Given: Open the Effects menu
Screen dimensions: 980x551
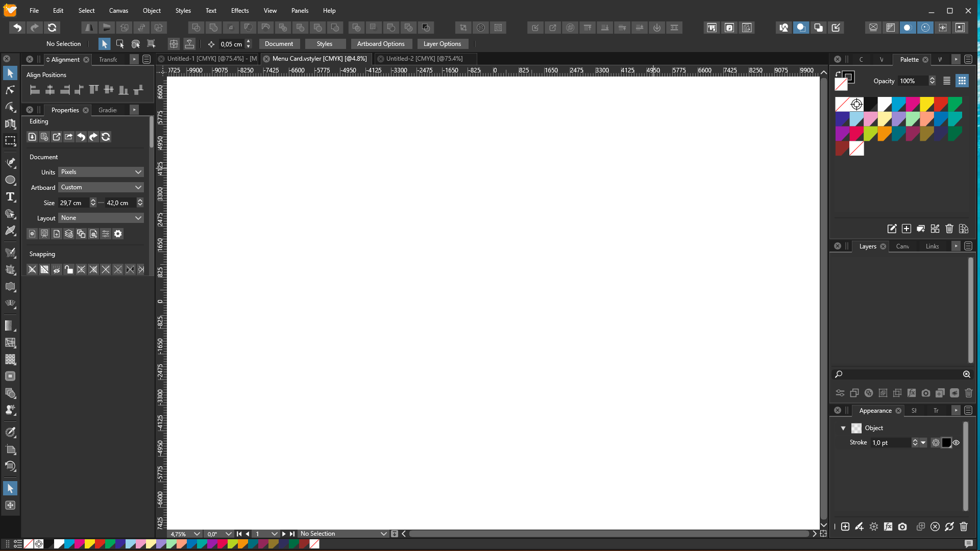Looking at the screenshot, I should [x=239, y=10].
